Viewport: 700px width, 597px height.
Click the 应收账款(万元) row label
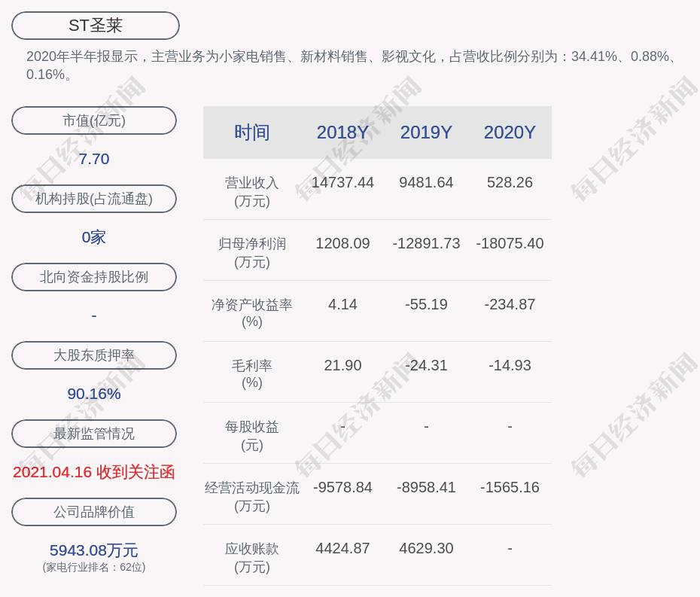tap(252, 558)
